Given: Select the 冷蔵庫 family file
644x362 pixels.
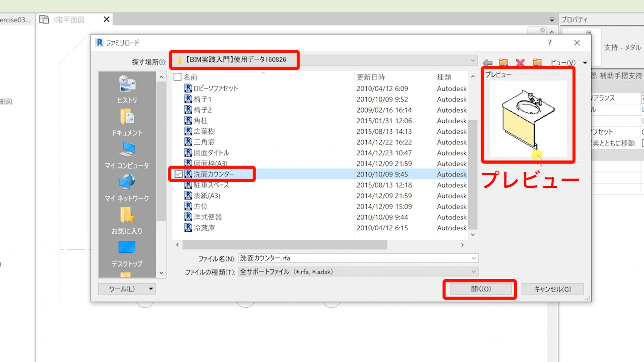Looking at the screenshot, I should click(204, 228).
